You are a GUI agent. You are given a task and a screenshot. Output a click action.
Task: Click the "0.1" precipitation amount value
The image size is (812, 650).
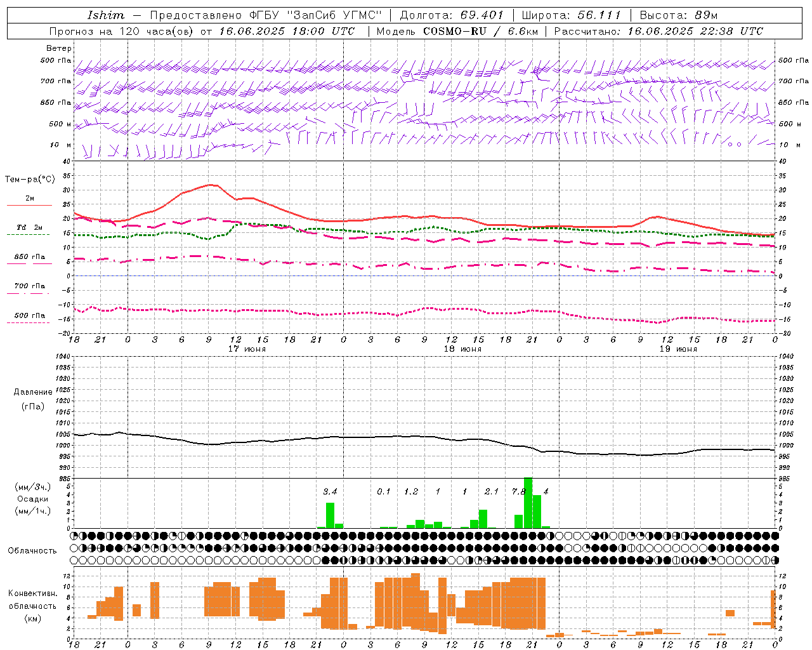[x=384, y=491]
